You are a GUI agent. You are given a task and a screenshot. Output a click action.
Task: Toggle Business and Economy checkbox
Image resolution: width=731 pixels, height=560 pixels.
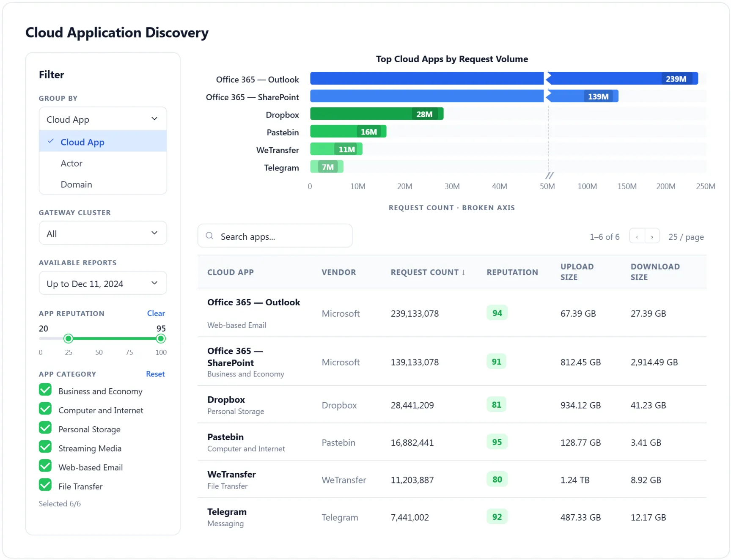coord(45,390)
